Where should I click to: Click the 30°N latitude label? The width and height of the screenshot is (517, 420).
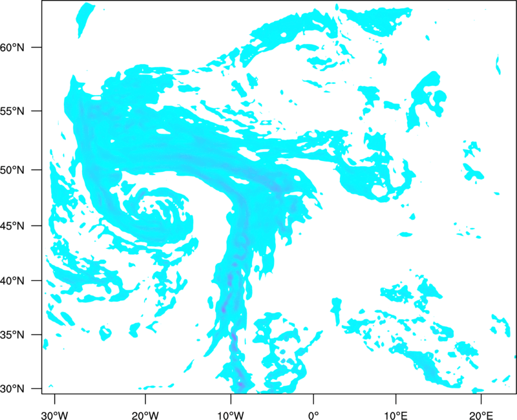(x=12, y=389)
